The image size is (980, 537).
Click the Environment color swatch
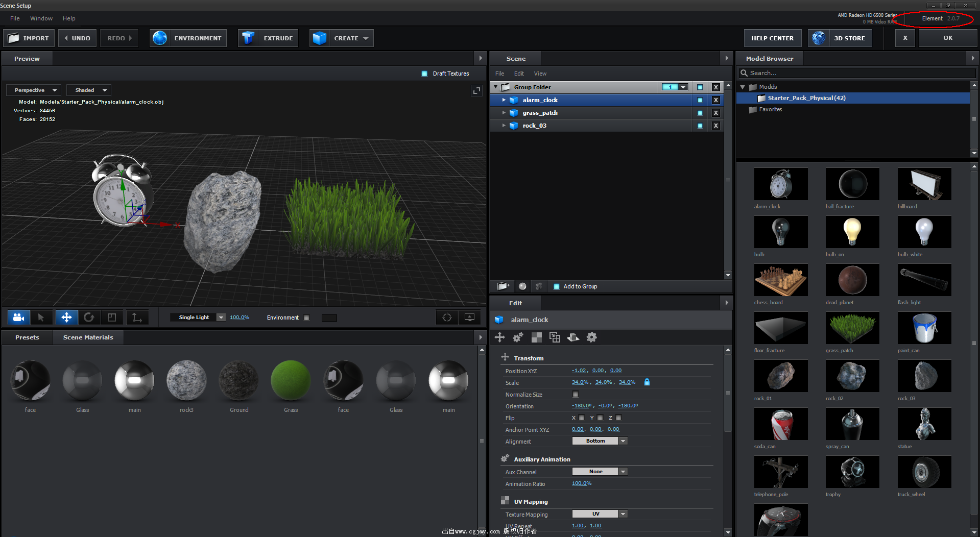(329, 318)
